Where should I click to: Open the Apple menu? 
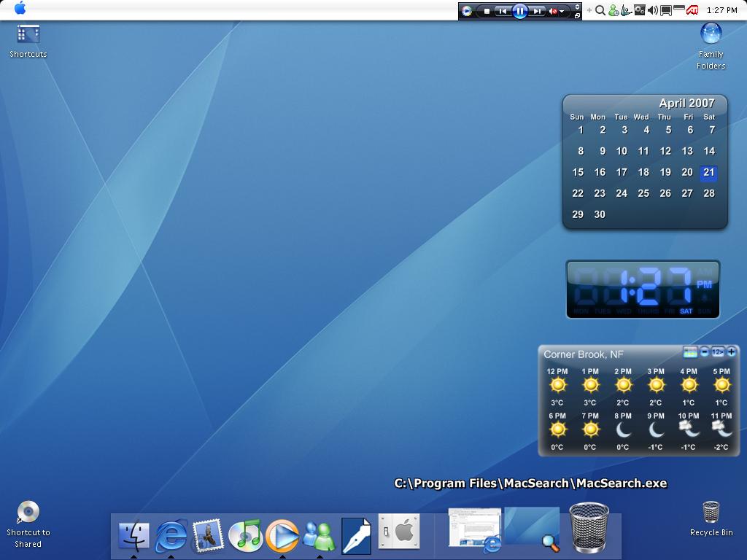tap(20, 8)
